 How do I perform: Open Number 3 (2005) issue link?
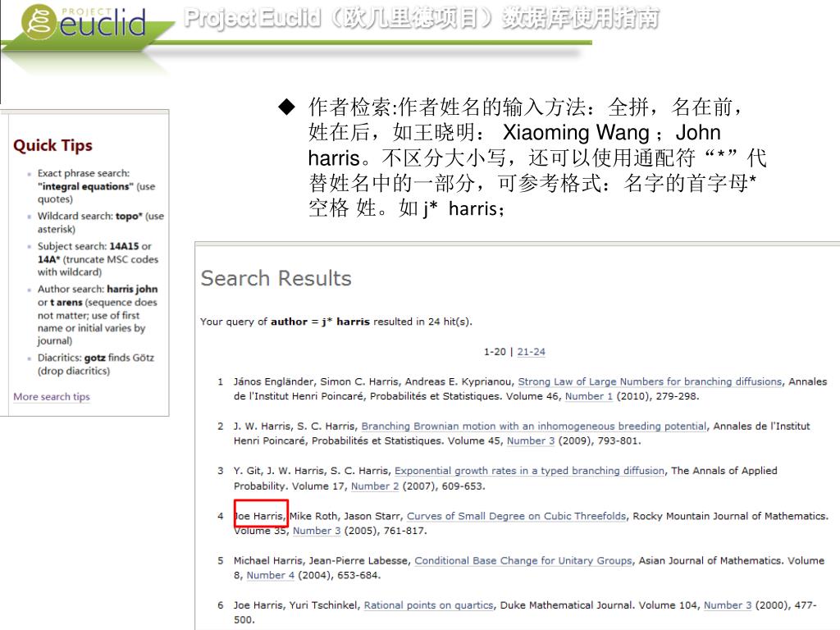[x=317, y=531]
